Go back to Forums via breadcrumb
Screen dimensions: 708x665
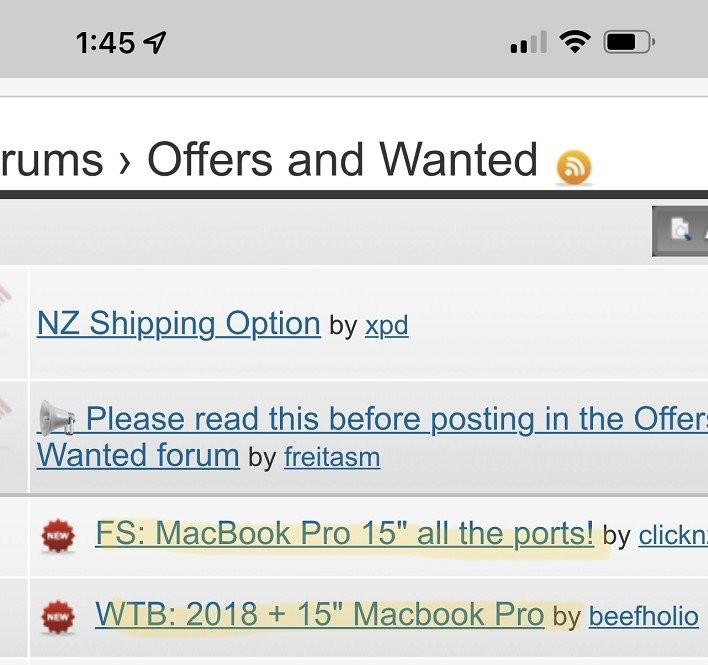(x=52, y=160)
